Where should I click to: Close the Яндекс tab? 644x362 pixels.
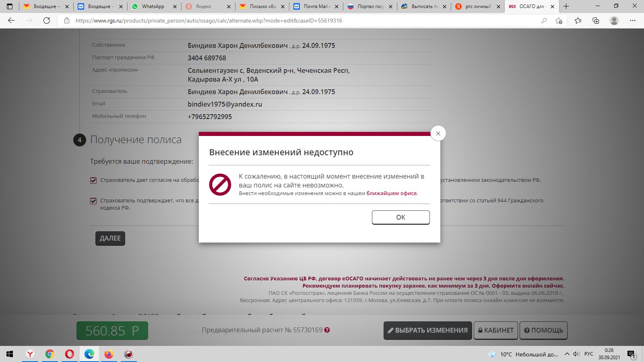click(x=229, y=6)
